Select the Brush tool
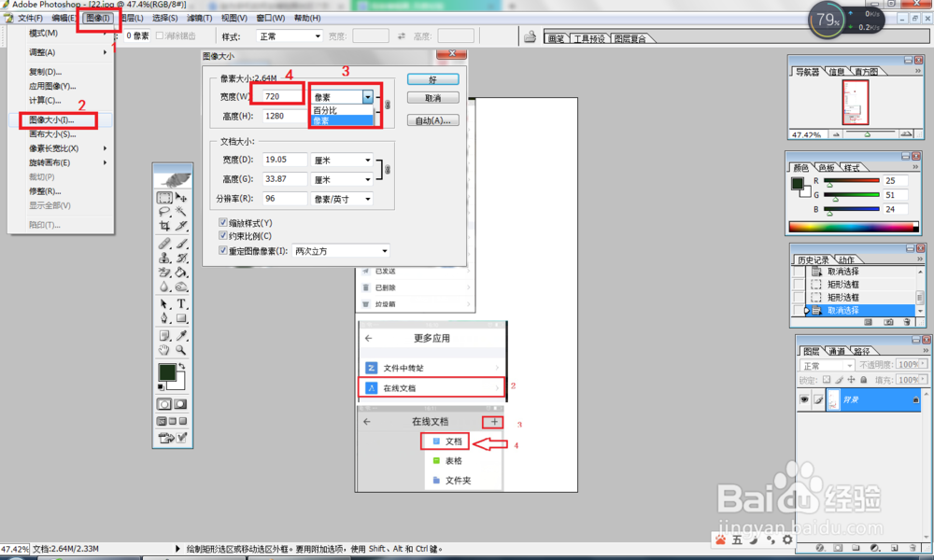Viewport: 934px width, 560px height. [182, 244]
